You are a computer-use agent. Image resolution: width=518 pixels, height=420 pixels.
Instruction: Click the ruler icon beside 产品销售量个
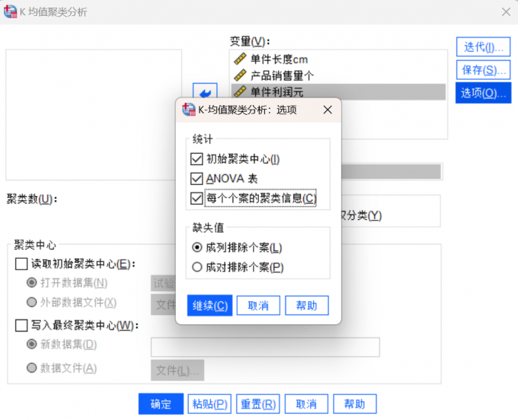pos(240,75)
